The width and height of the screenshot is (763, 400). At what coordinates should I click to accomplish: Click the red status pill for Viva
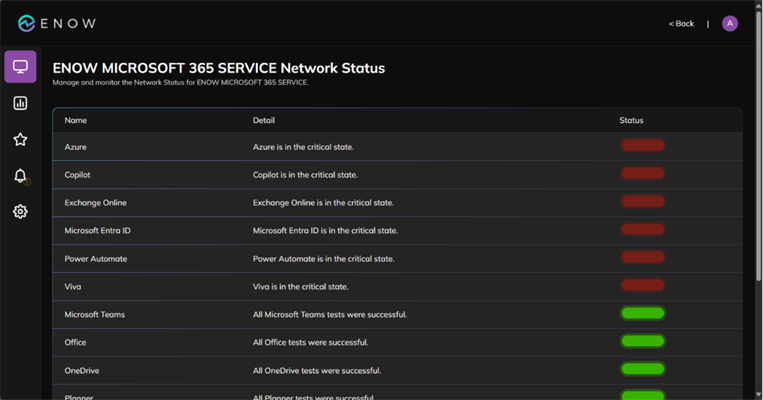643,285
